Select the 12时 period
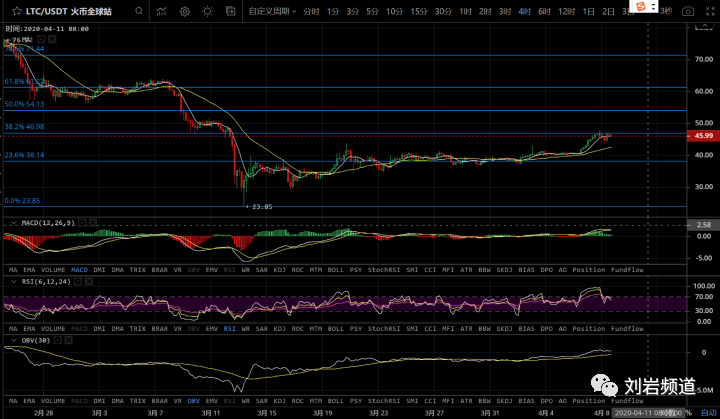720x419 pixels. 567,11
